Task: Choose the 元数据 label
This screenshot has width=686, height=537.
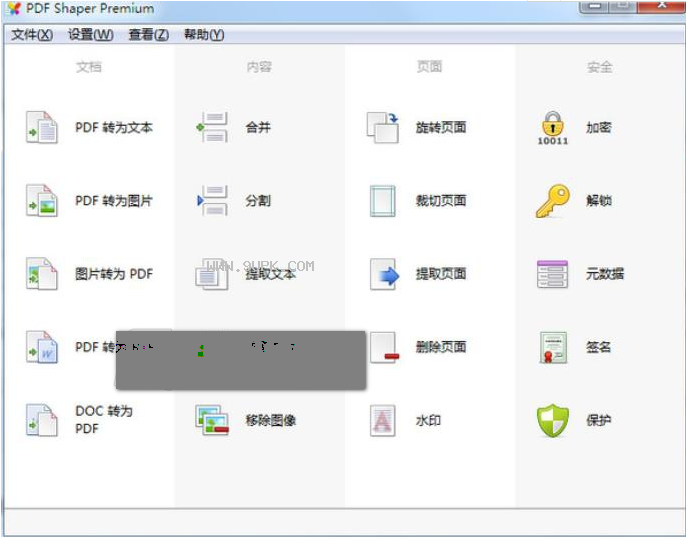Action: click(605, 274)
